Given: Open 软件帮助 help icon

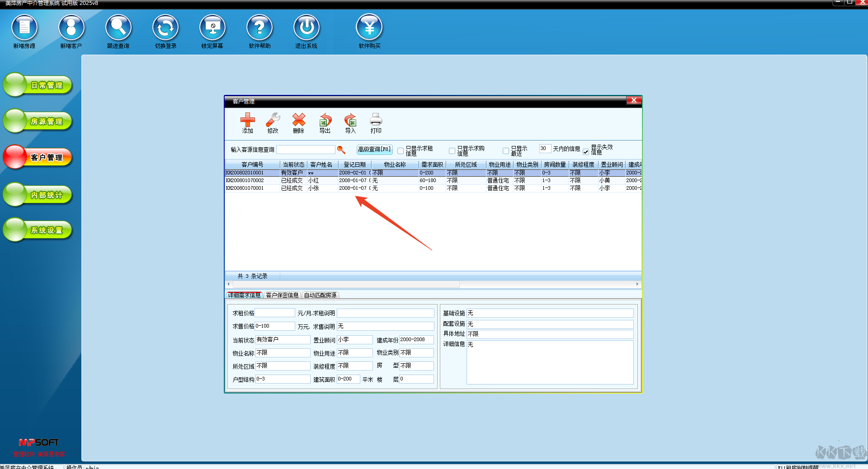Looking at the screenshot, I should tap(259, 28).
